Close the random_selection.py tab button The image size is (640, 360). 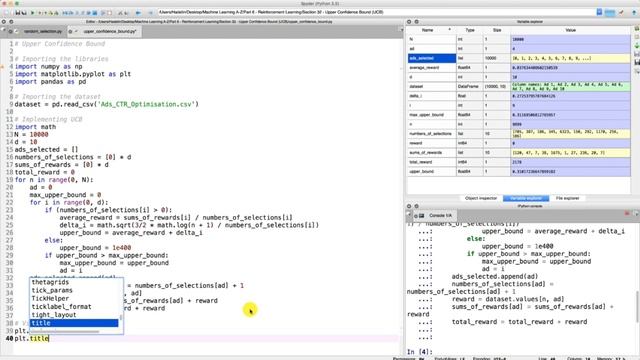point(11,31)
